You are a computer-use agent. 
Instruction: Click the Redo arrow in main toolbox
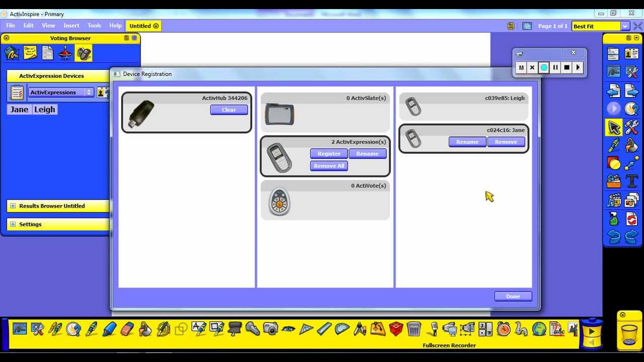tap(631, 236)
